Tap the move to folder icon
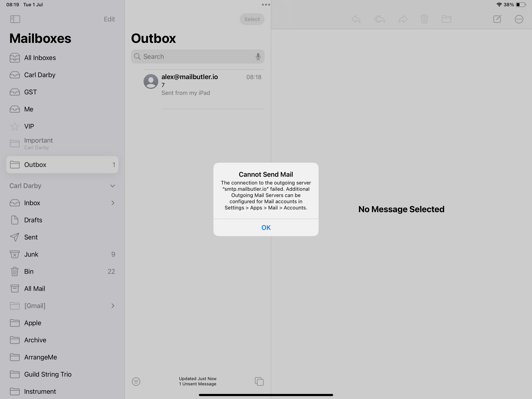The image size is (532, 399). coord(446,19)
